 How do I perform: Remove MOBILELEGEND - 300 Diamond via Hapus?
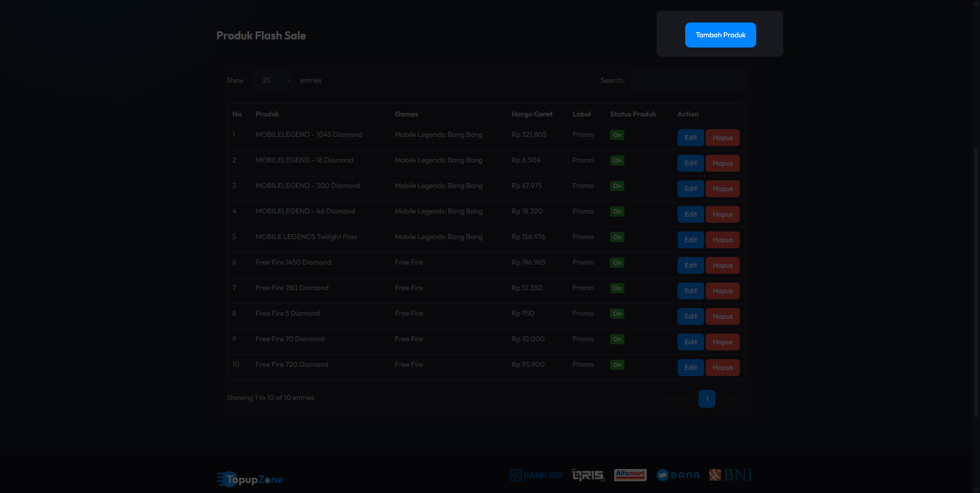tap(722, 189)
